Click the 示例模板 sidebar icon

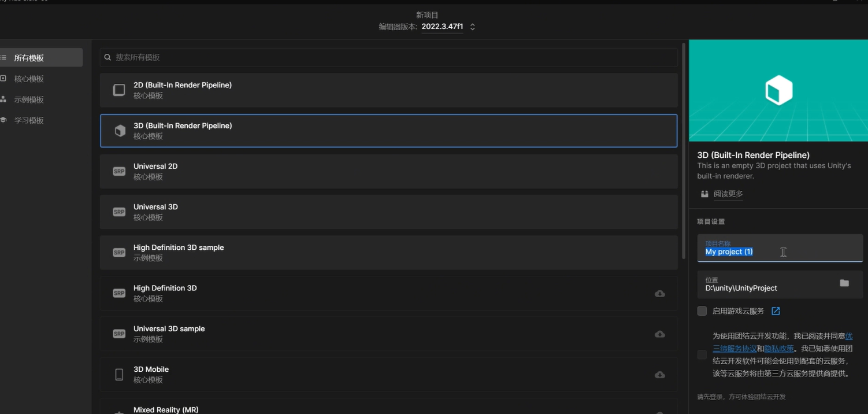pos(3,99)
